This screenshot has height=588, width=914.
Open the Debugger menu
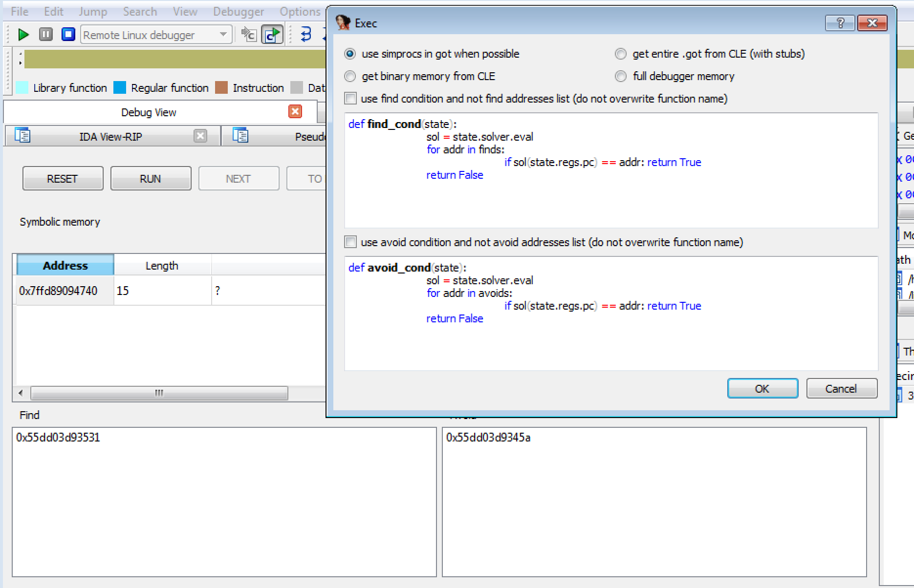point(239,11)
